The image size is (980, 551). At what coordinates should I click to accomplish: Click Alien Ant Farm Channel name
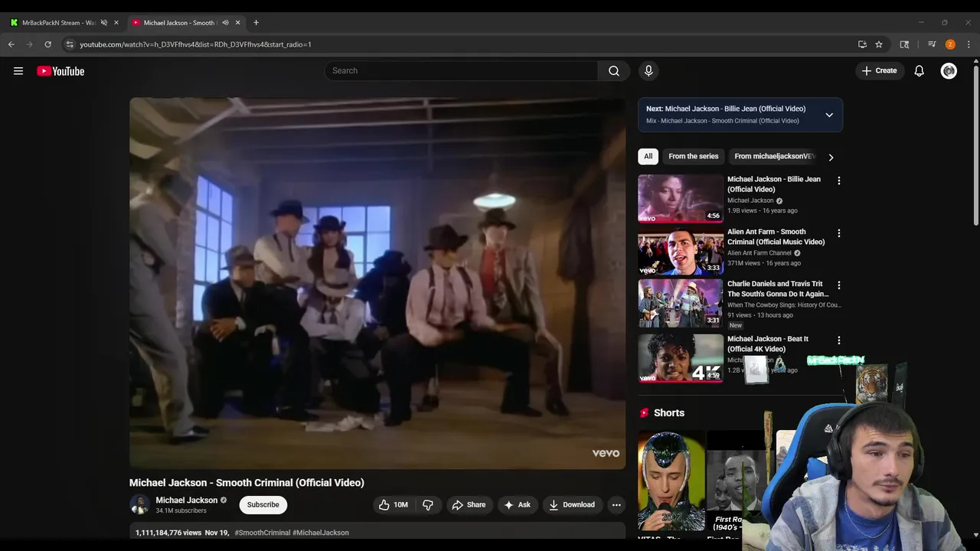tap(759, 253)
